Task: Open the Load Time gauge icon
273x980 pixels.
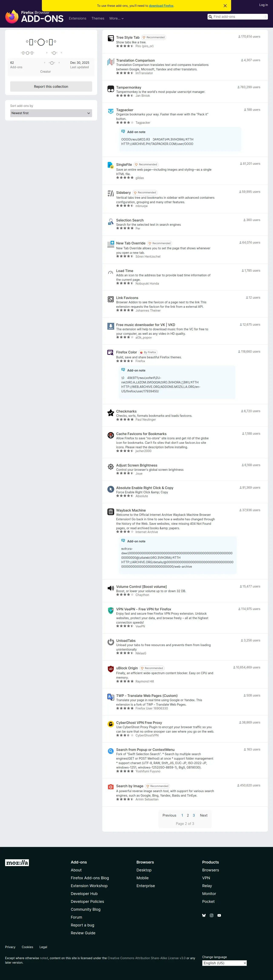Action: click(111, 272)
